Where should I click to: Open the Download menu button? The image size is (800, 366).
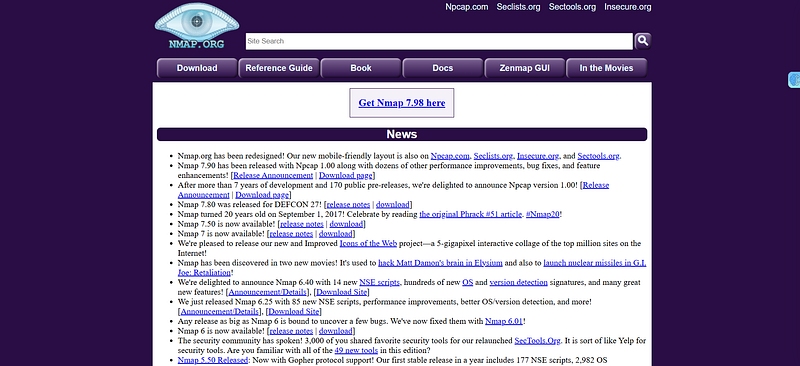tap(197, 68)
